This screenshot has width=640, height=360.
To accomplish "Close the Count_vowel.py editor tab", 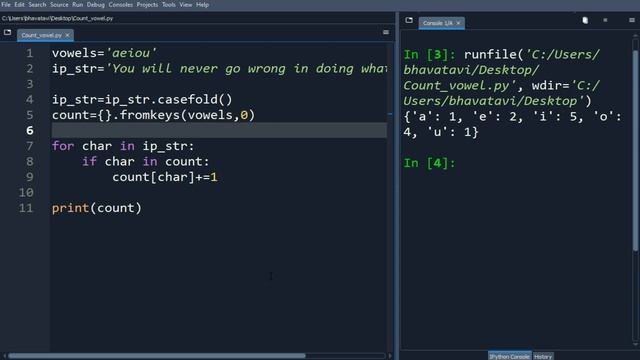I will [68, 35].
